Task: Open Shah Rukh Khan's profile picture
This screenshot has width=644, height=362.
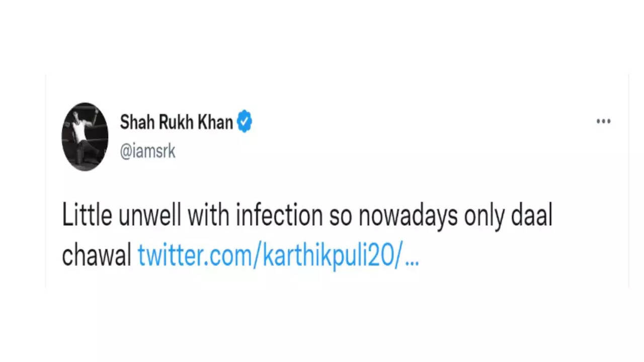Action: (85, 137)
